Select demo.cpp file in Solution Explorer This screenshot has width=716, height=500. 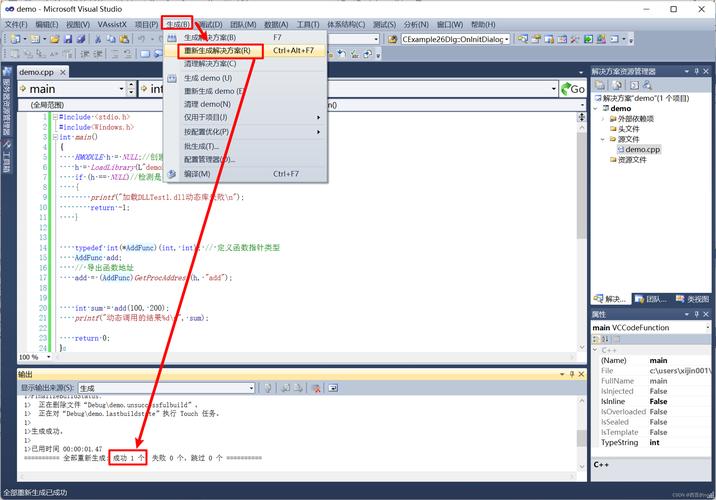[x=639, y=149]
